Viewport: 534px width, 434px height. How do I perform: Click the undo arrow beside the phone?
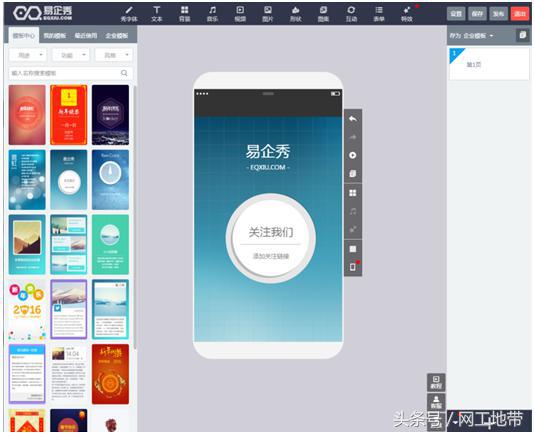coord(353,119)
